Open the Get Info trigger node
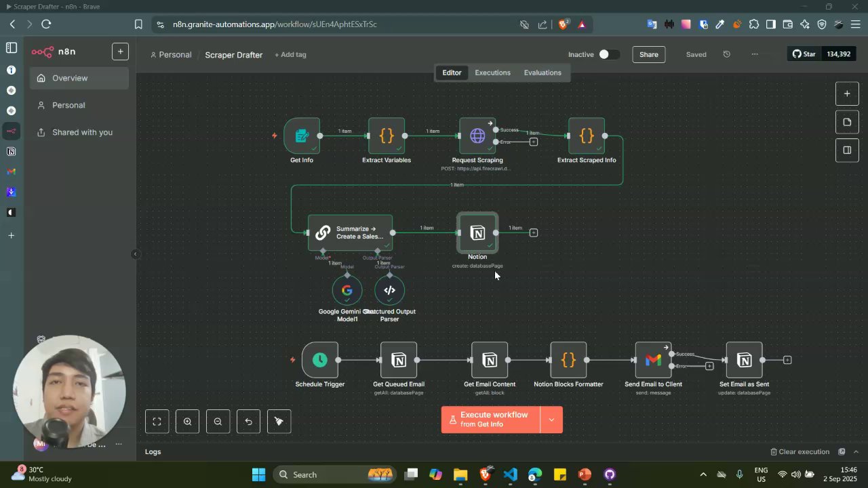 click(302, 136)
